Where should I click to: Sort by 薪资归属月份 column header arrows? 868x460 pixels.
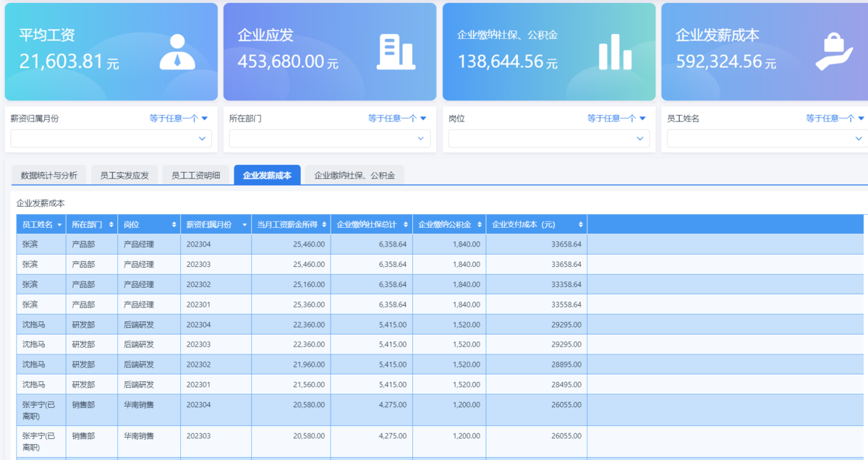pos(245,225)
